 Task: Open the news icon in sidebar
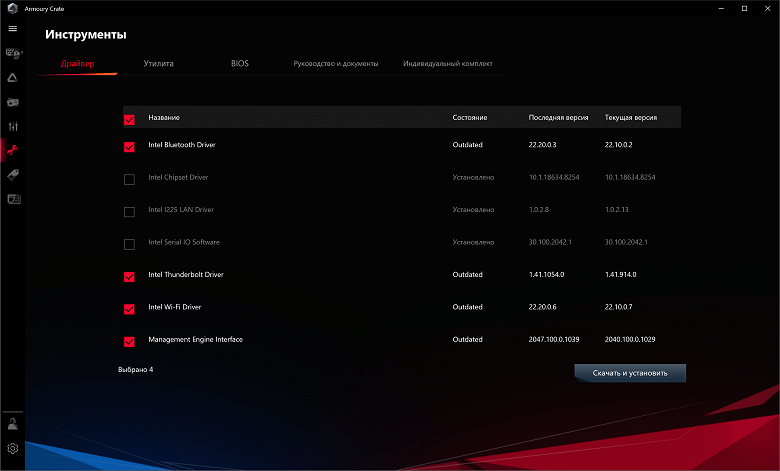coord(13,199)
